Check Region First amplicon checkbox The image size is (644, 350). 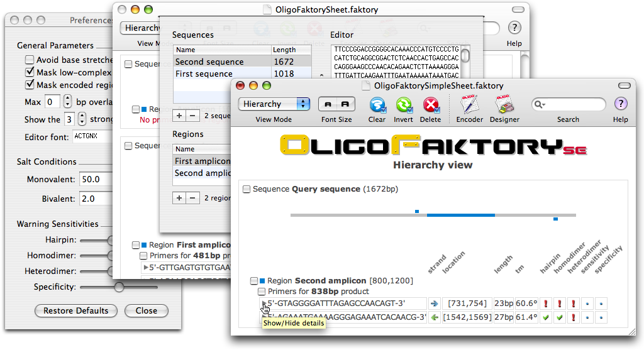[136, 245]
